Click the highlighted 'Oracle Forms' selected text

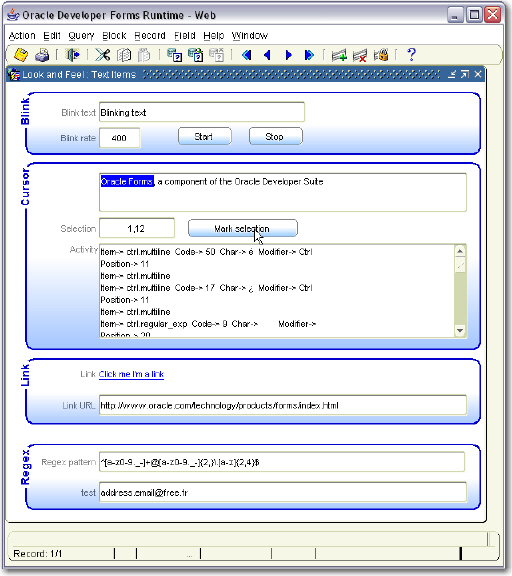click(127, 181)
